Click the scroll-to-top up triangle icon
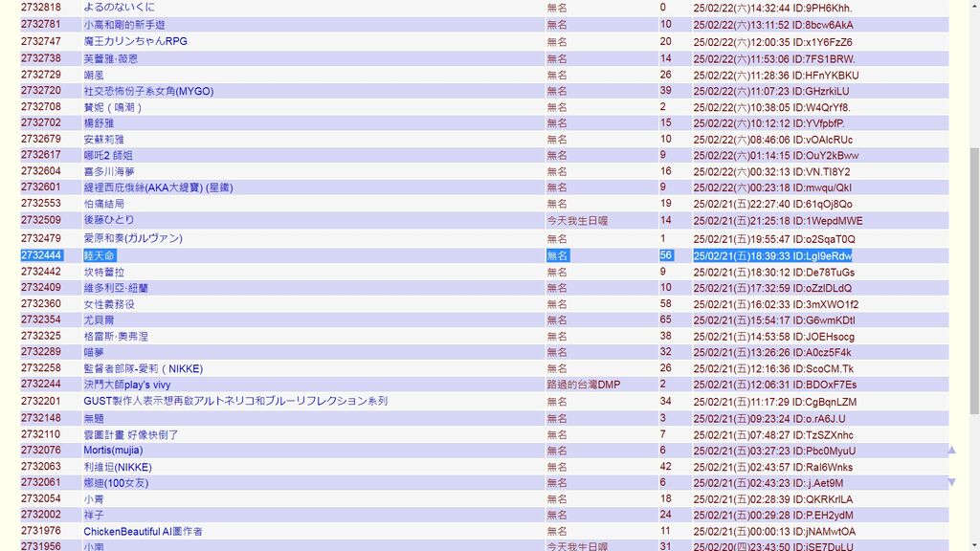Screen dimensions: 980x551 click(951, 450)
